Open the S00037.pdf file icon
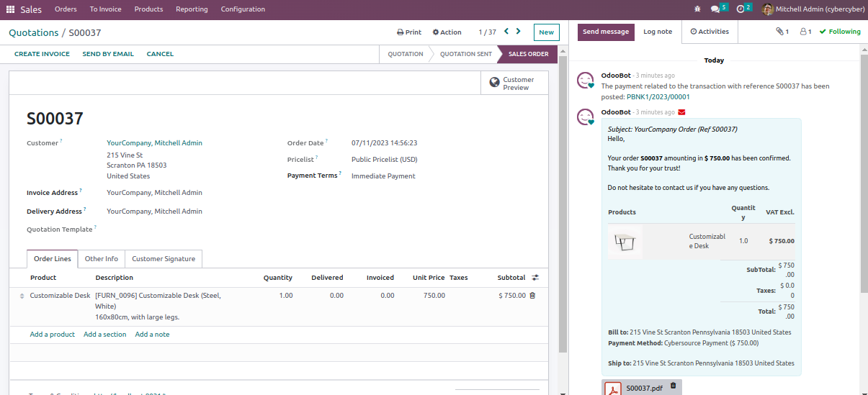 click(612, 389)
